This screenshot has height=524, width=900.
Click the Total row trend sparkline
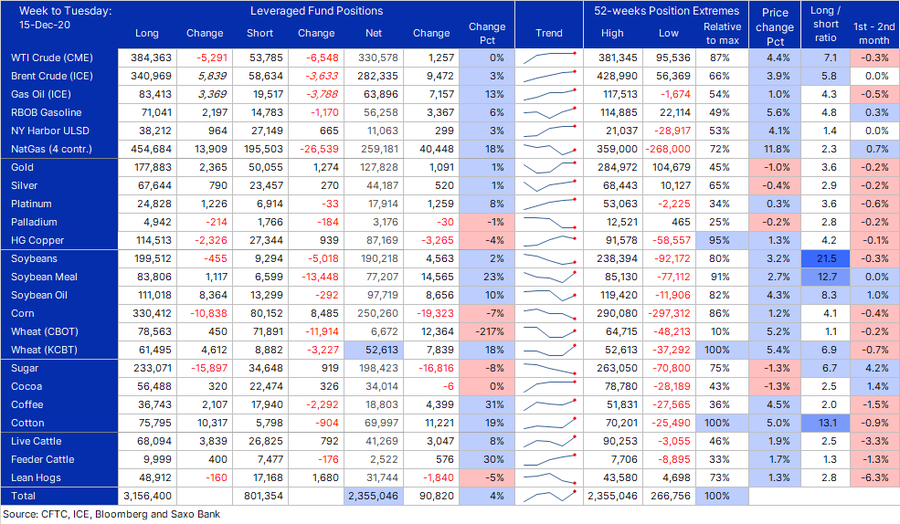[549, 495]
